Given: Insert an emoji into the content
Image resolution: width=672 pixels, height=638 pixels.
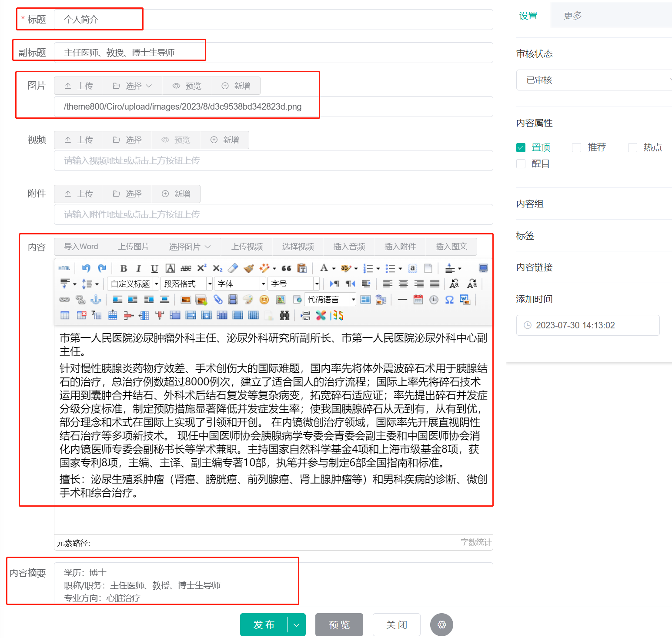Looking at the screenshot, I should pyautogui.click(x=264, y=300).
